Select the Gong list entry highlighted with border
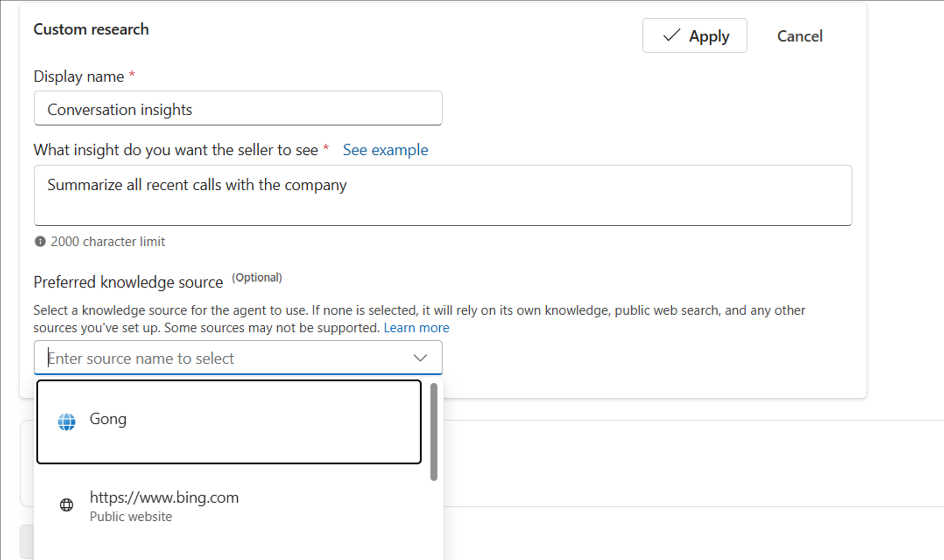The width and height of the screenshot is (944, 560). [x=229, y=420]
